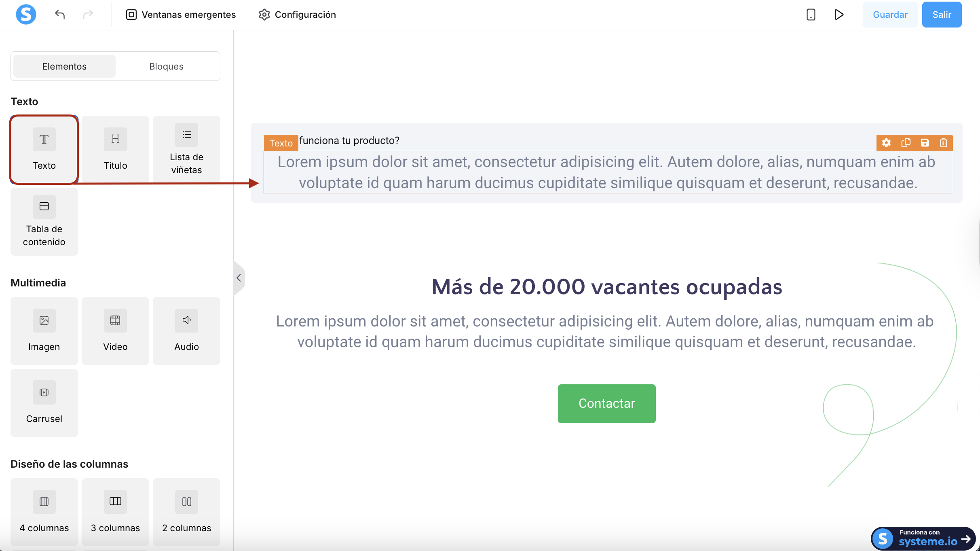Save the Texto element as block

pos(925,143)
